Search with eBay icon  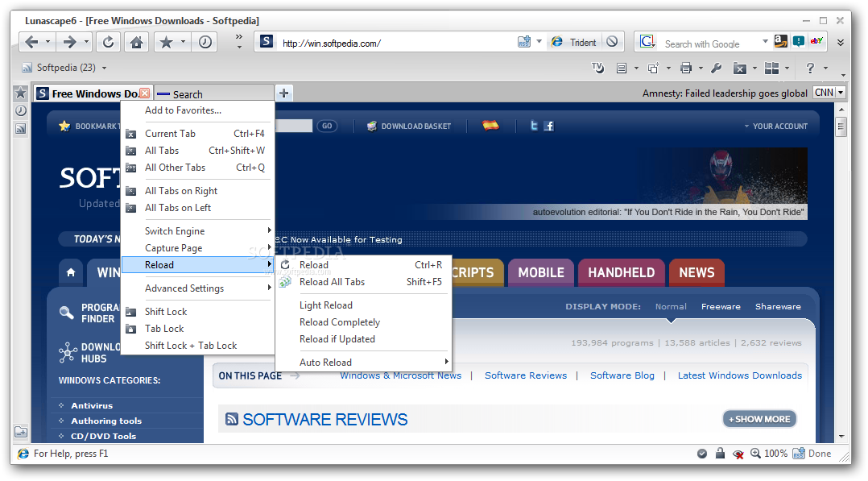816,41
